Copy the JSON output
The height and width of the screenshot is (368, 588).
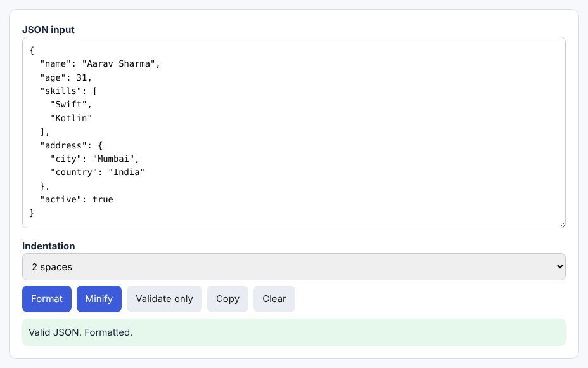tap(227, 299)
